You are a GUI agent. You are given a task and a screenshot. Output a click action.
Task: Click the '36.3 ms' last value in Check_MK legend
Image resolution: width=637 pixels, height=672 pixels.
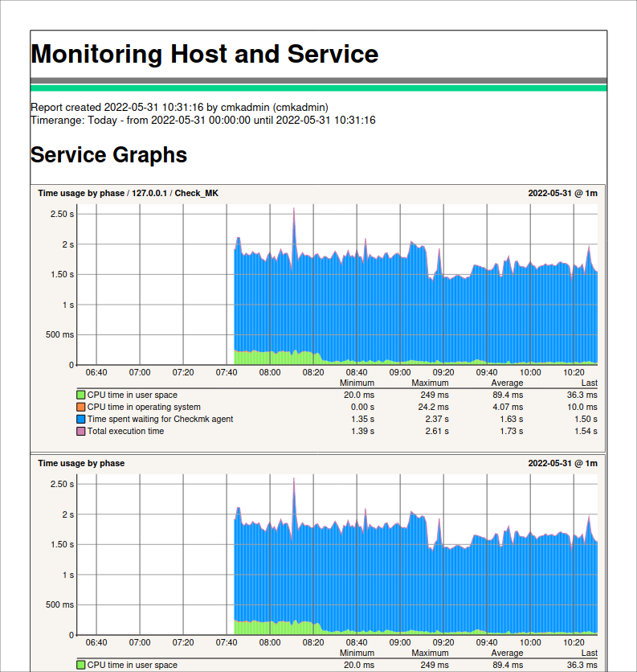582,395
